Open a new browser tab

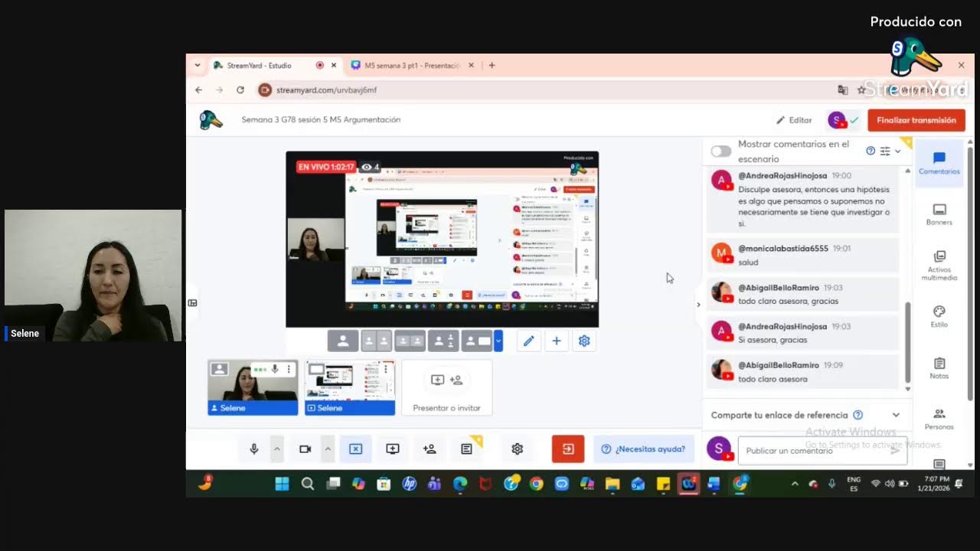pos(492,65)
